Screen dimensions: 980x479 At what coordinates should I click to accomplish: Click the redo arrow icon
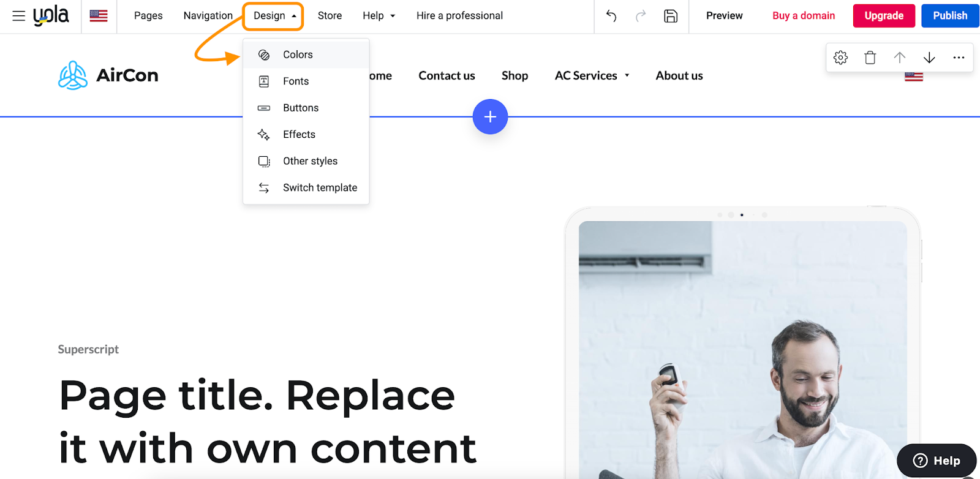click(641, 16)
